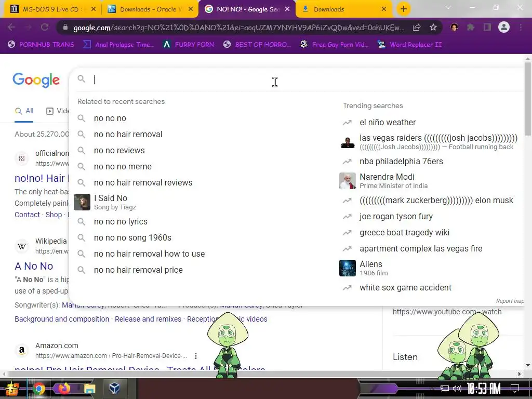
Task: Click the magnifier icon in the search box
Action: 81,79
